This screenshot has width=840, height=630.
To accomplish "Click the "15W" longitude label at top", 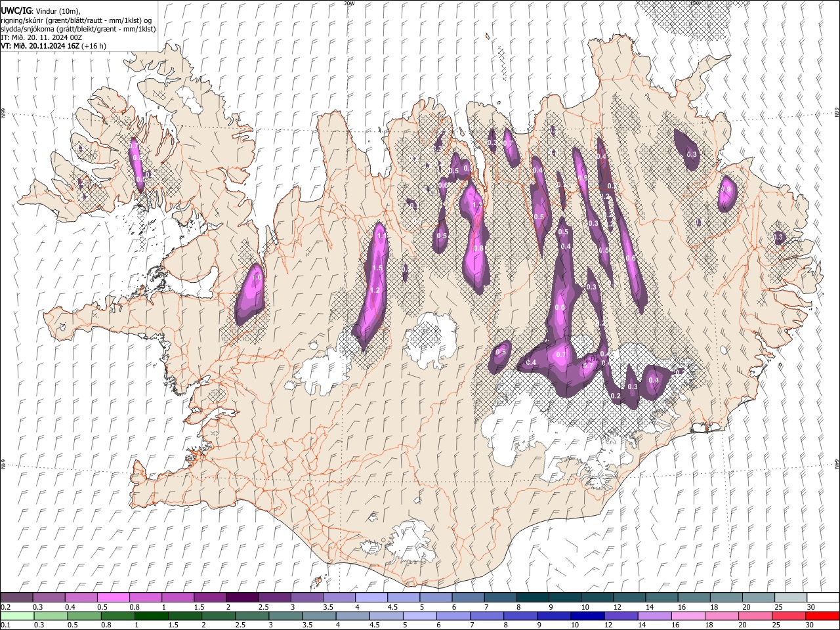I will click(x=696, y=3).
